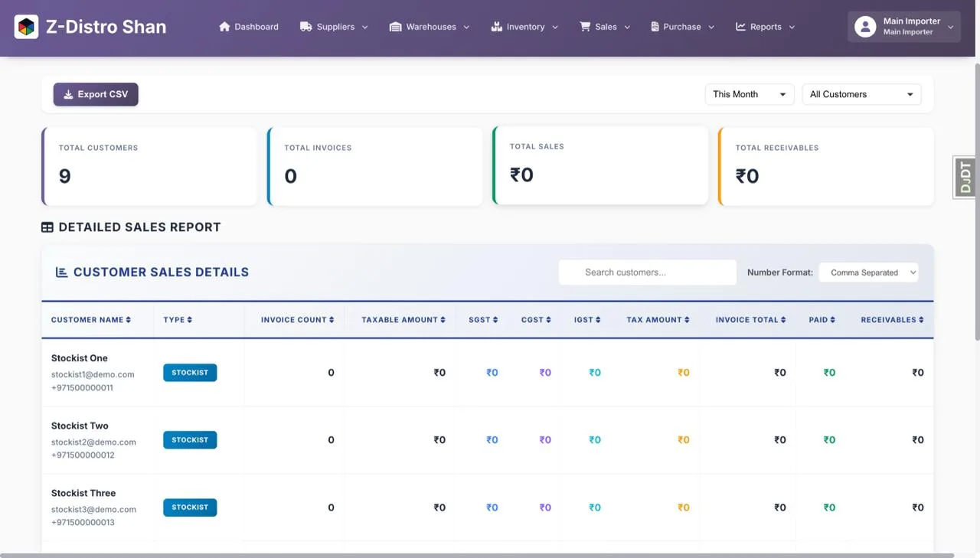The height and width of the screenshot is (558, 980).
Task: Open the Suppliers menu
Action: click(334, 27)
